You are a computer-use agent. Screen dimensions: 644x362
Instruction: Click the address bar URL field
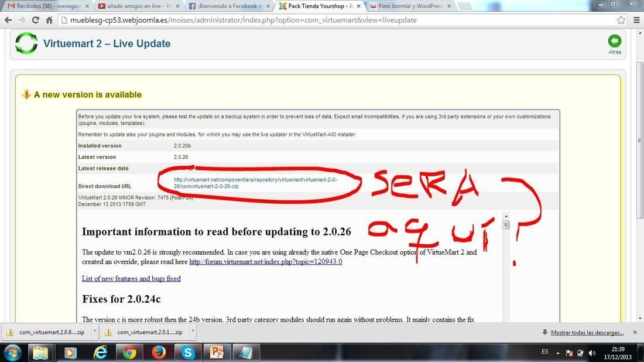(337, 20)
